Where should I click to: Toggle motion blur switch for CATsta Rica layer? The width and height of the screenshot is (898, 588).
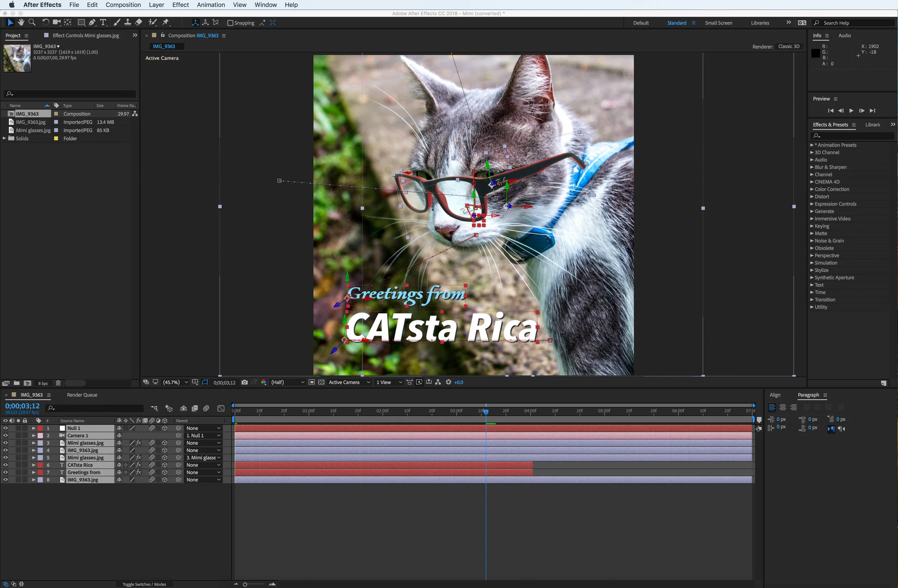(152, 465)
